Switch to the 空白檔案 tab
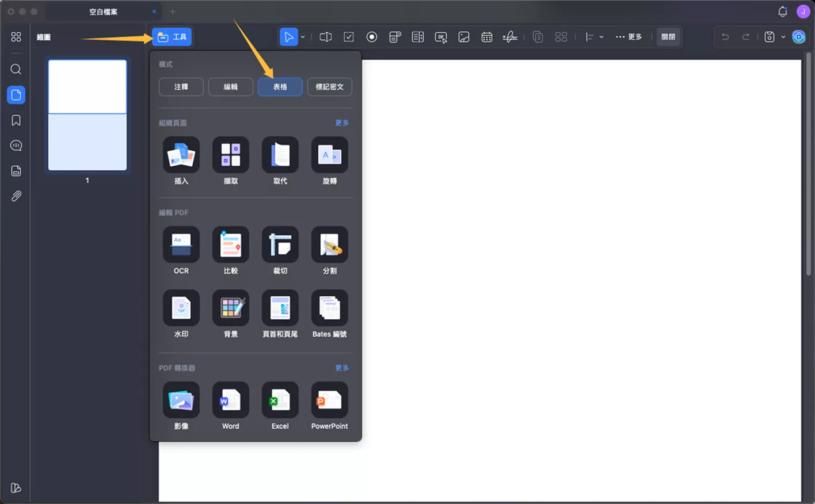Viewport: 815px width, 504px height. tap(104, 12)
